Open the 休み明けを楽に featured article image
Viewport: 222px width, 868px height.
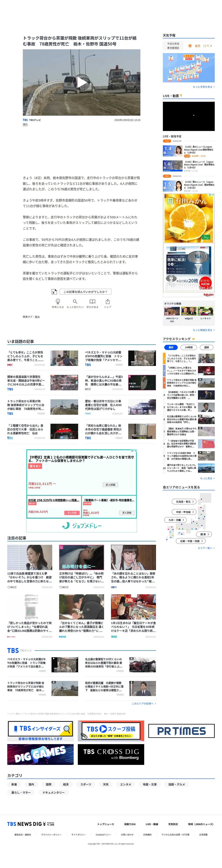coord(82,557)
